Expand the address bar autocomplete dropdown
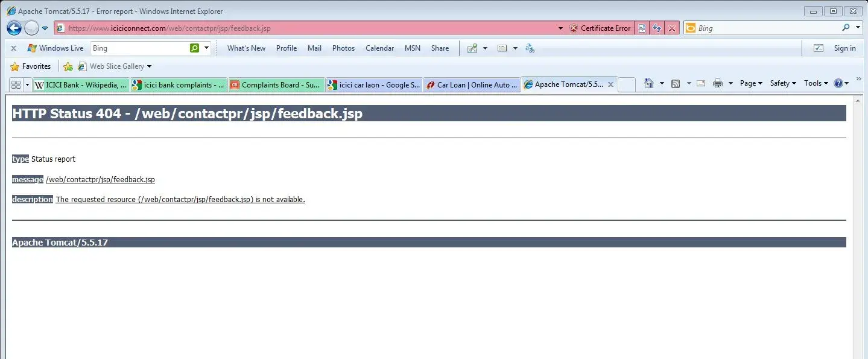Viewport: 868px width, 359px height. click(560, 28)
